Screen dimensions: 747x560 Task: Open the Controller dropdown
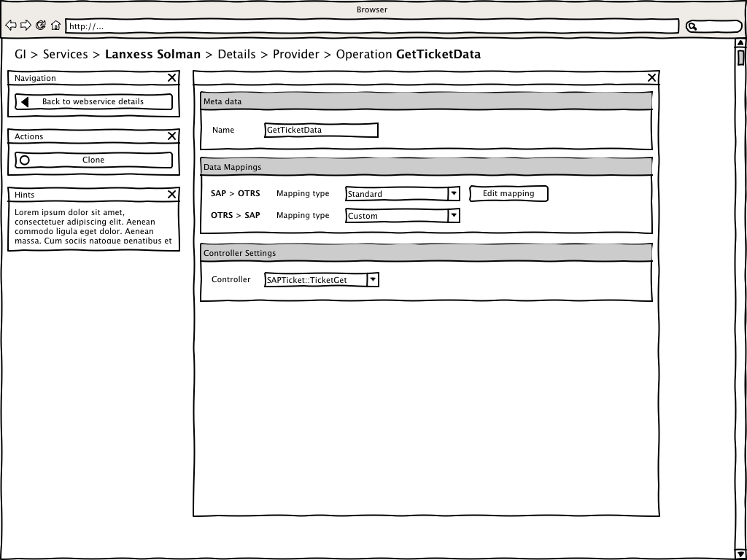[x=373, y=279]
